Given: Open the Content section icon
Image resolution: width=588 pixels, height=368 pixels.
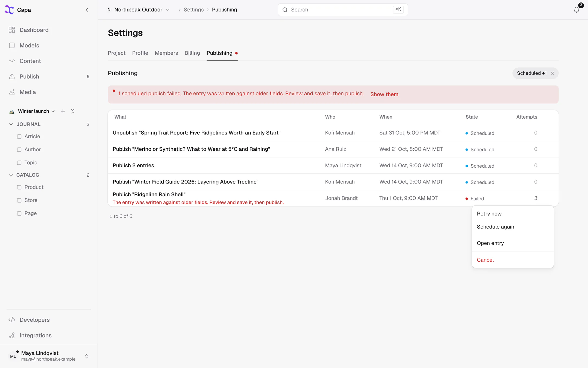Looking at the screenshot, I should 12,61.
